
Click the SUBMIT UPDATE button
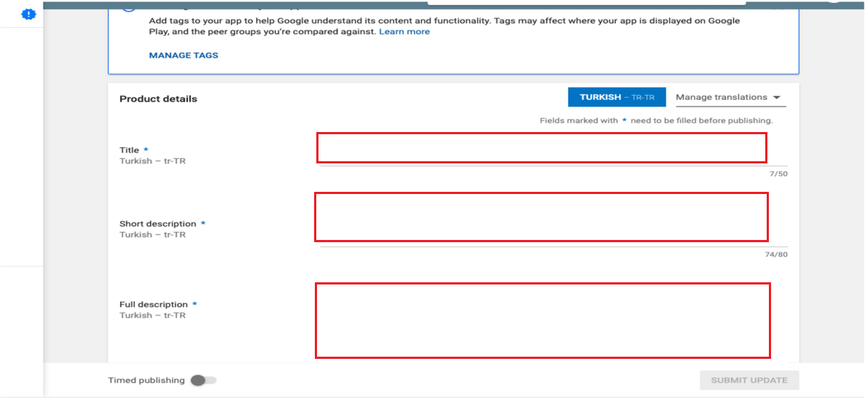(749, 380)
